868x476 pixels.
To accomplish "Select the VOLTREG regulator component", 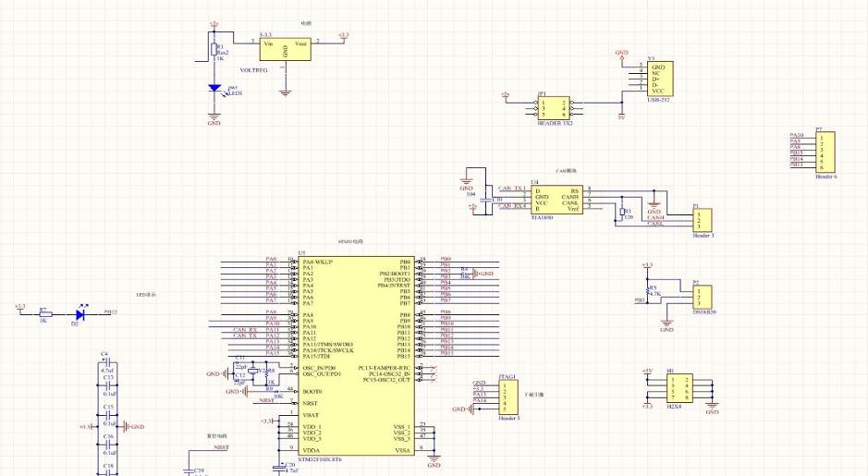I will [x=285, y=49].
